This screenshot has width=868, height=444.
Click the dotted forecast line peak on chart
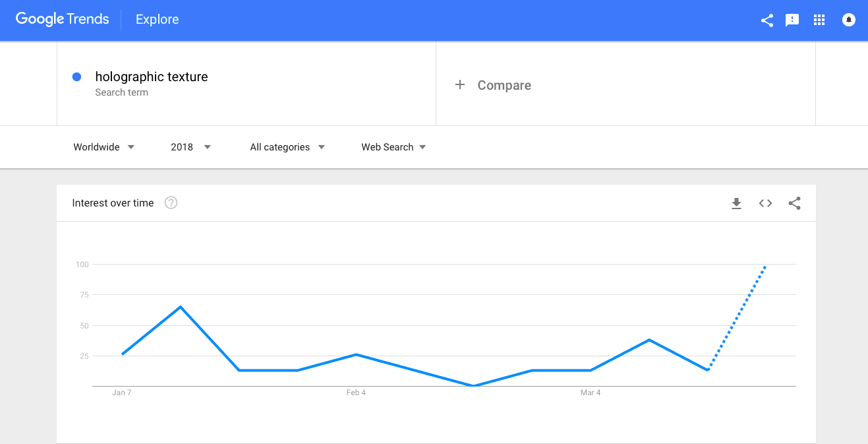(x=765, y=266)
